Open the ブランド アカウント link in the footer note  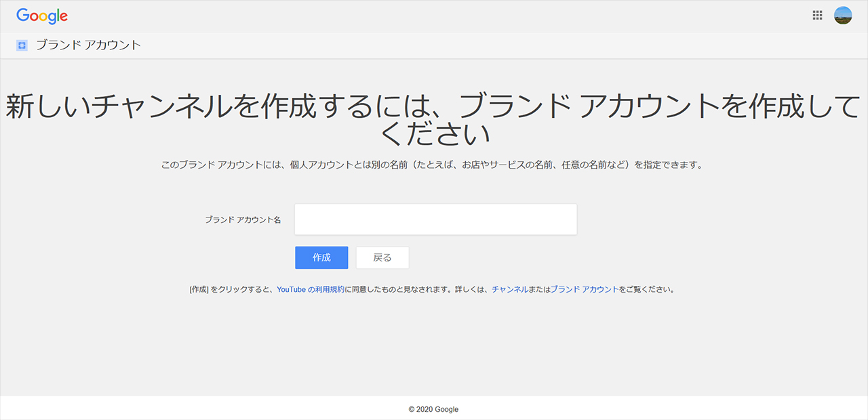585,289
